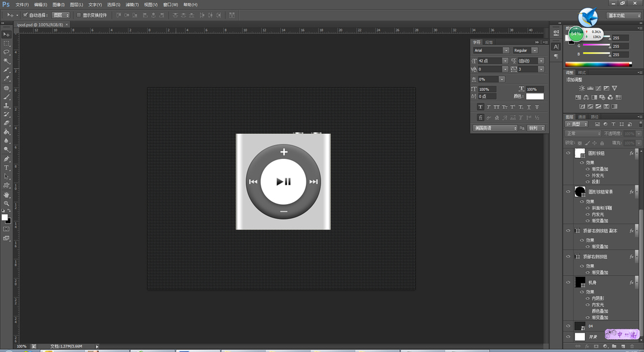Open the Paragraph panel icon in dock

[x=556, y=56]
